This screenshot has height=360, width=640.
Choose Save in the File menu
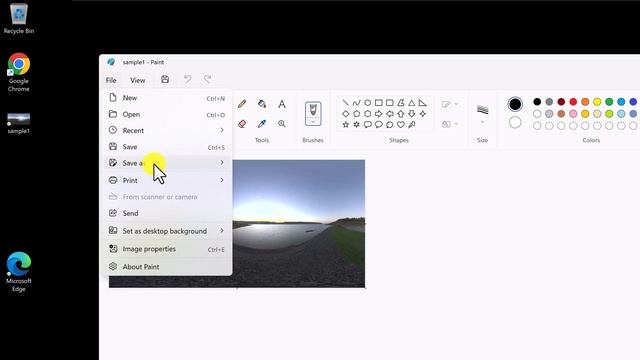click(168, 147)
